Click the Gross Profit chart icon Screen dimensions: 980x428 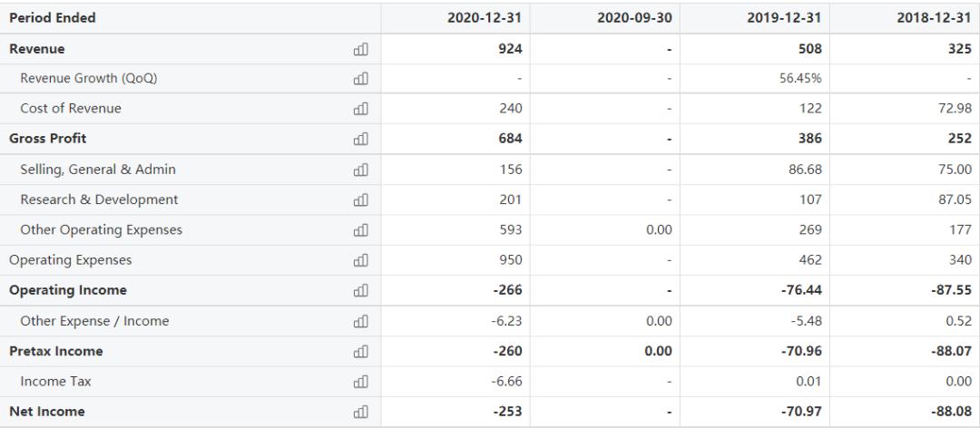coord(360,140)
